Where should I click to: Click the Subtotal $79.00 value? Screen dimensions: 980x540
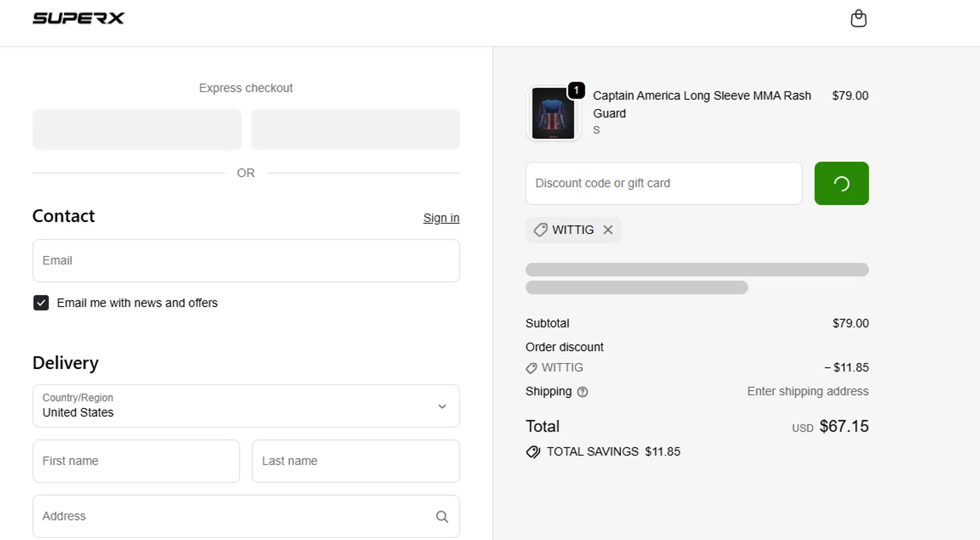[x=851, y=323]
